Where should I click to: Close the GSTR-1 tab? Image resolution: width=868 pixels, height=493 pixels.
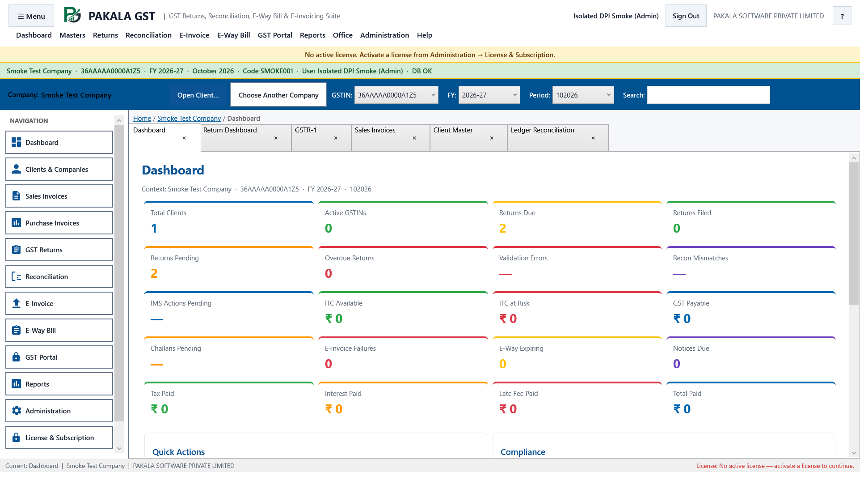[336, 138]
